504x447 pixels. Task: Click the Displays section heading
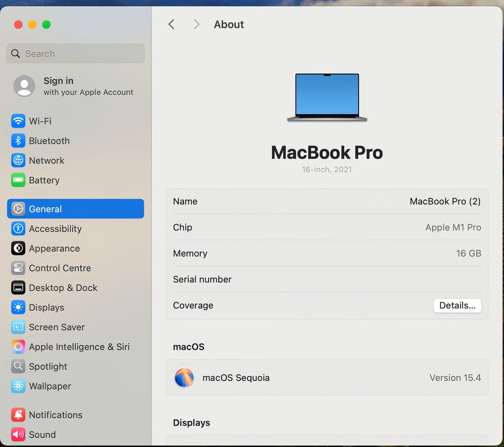pyautogui.click(x=192, y=422)
